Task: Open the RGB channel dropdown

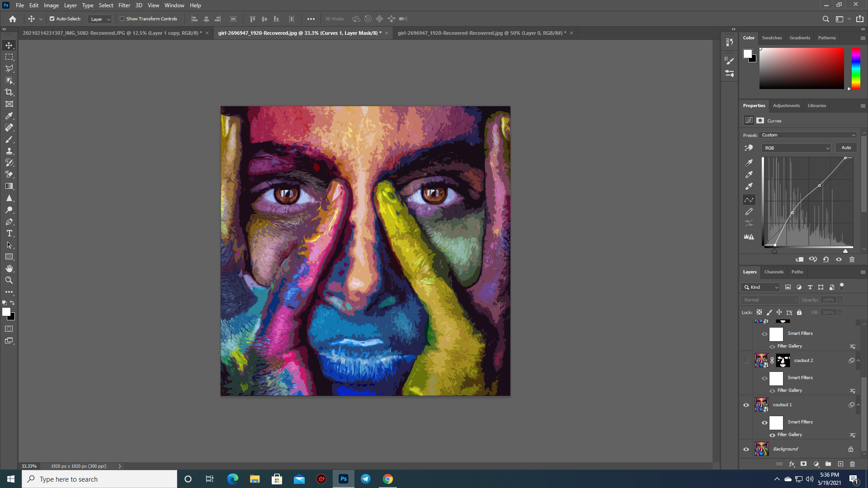Action: pyautogui.click(x=796, y=148)
